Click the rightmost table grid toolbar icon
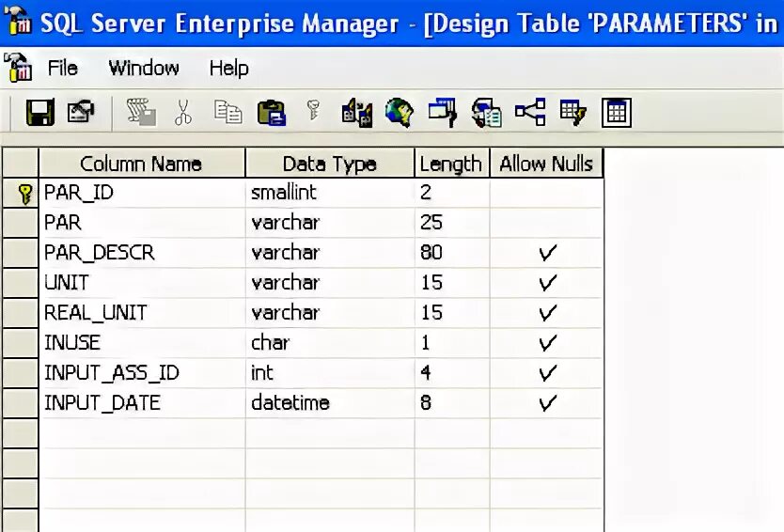Image resolution: width=784 pixels, height=532 pixels. (x=616, y=113)
